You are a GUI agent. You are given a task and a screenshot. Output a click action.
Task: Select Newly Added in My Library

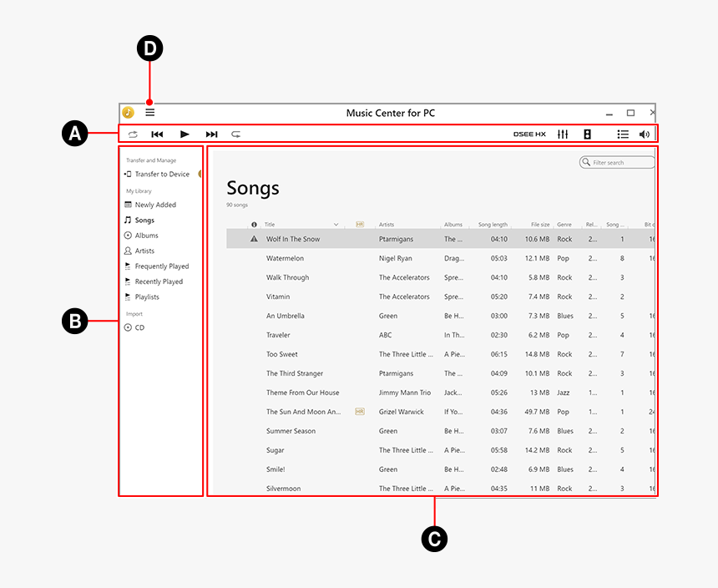(x=150, y=205)
